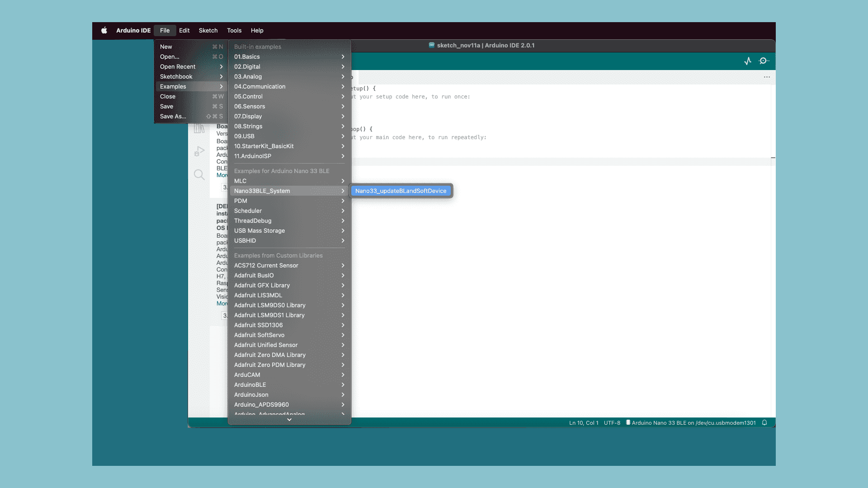Click the Ln 10, Col 1 indicator
868x488 pixels.
pos(583,423)
